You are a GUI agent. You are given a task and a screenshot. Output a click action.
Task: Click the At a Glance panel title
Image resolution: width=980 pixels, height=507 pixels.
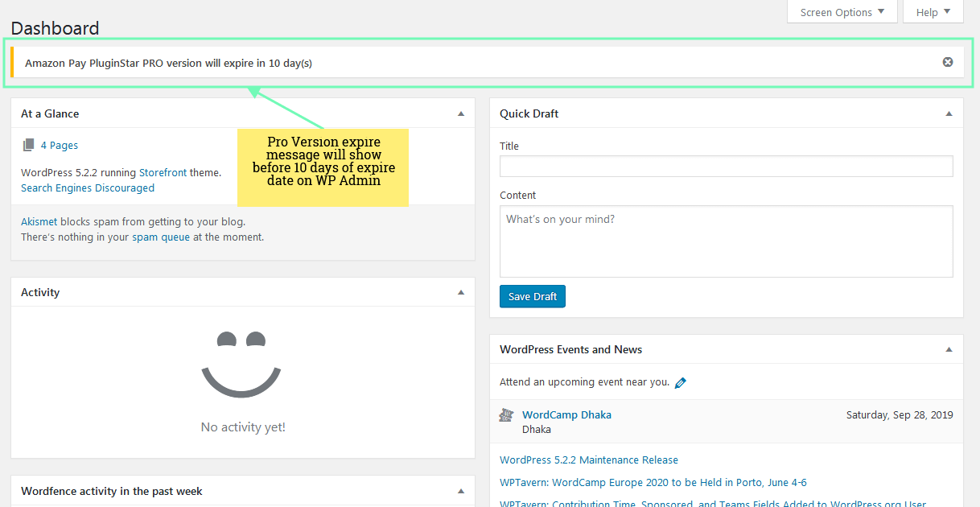[50, 114]
